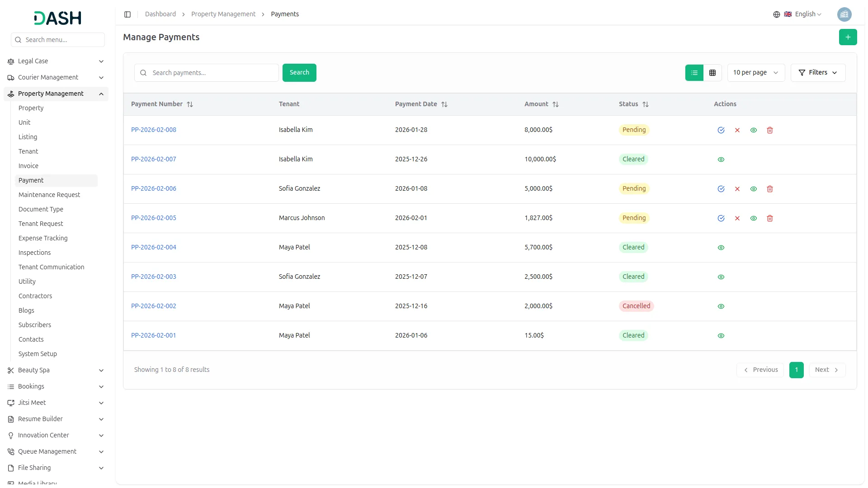This screenshot has width=868, height=488.
Task: Sort by Payment Number column arrows
Action: 190,104
